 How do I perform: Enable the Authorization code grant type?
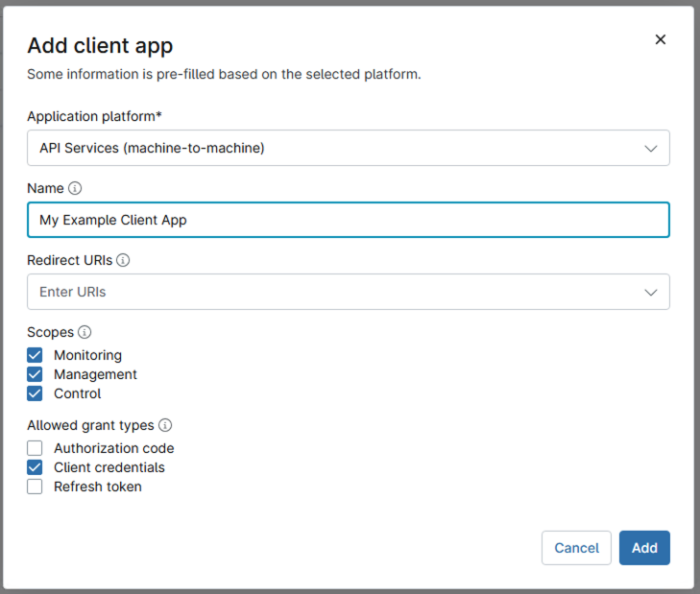click(35, 448)
